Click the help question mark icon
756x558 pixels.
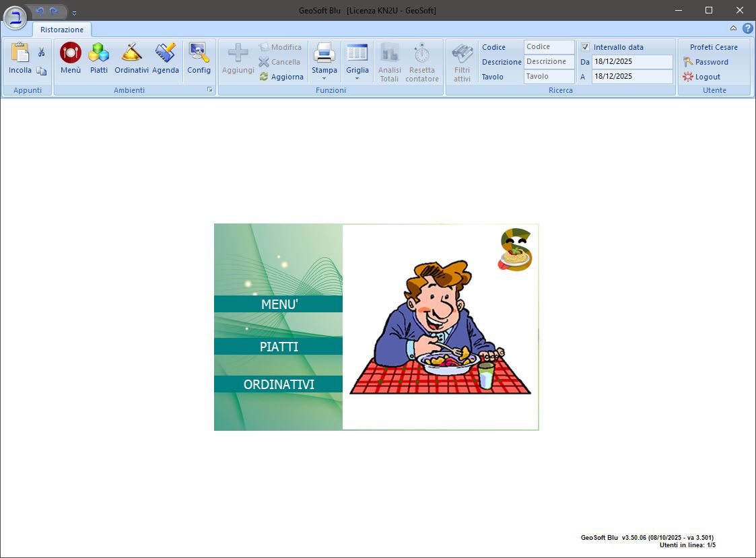pos(747,28)
